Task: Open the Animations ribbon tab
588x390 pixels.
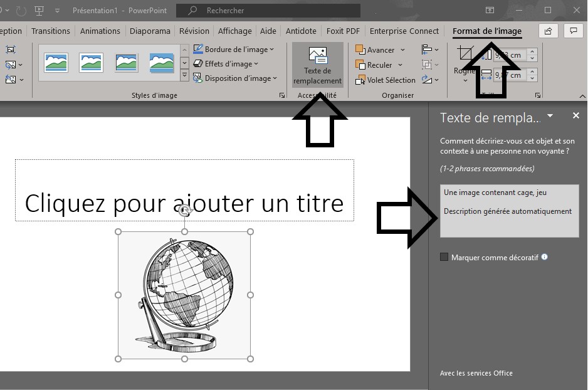Action: point(99,31)
